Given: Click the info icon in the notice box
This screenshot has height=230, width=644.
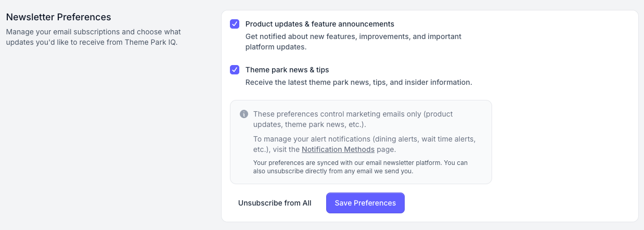Looking at the screenshot, I should pos(244,114).
